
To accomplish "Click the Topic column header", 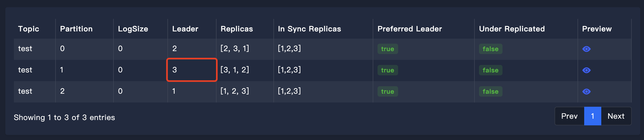I will coord(29,29).
